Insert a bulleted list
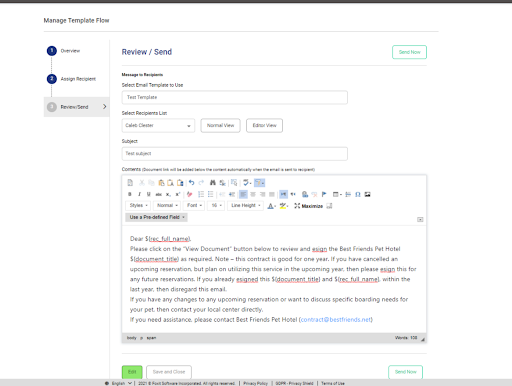 click(211, 194)
